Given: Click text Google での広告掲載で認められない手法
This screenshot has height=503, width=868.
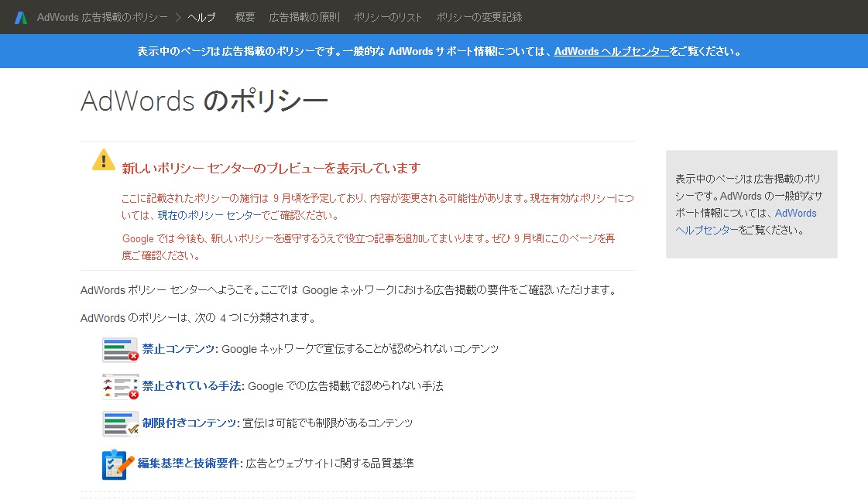Looking at the screenshot, I should [x=345, y=385].
